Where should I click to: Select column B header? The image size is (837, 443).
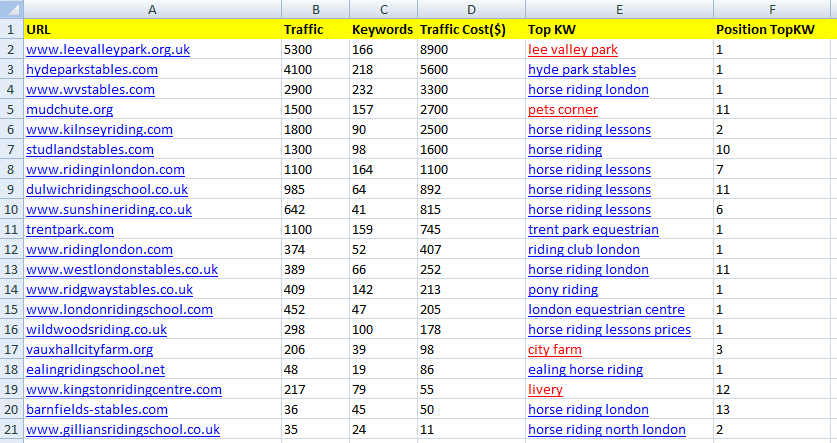pyautogui.click(x=315, y=9)
